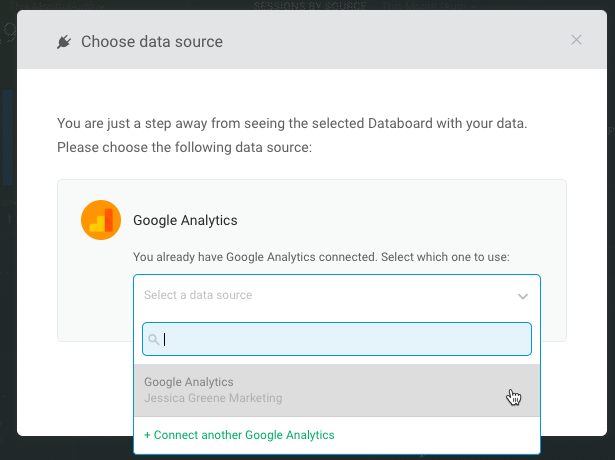Click the plus sign before Connect another
Screen dimensions: 615x460
[x=148, y=435]
